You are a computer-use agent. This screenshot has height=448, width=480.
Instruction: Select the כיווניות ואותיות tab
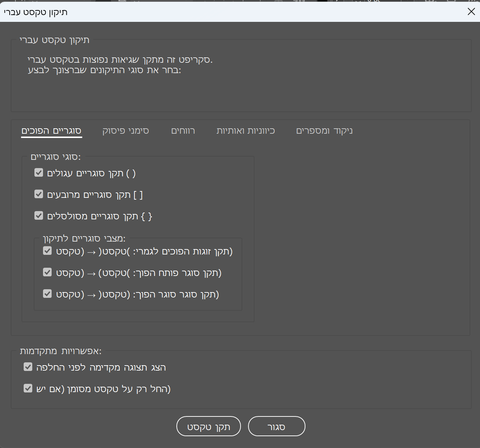[x=246, y=131]
